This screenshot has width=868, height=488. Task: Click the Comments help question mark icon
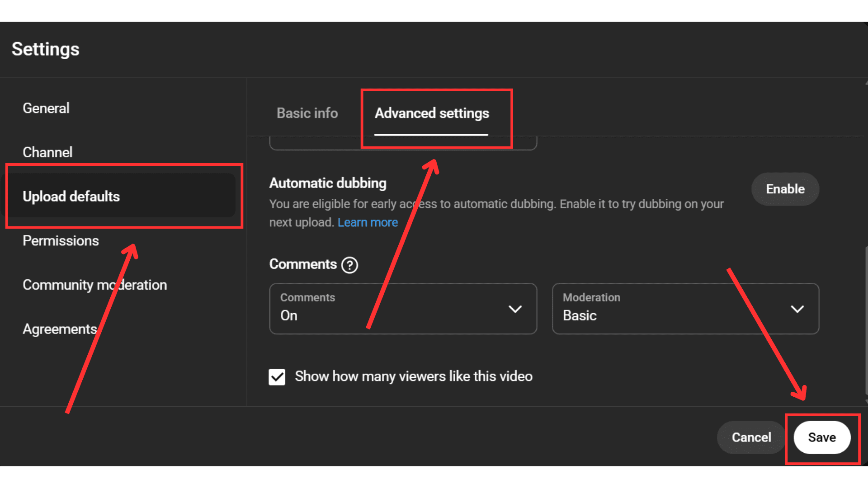349,265
